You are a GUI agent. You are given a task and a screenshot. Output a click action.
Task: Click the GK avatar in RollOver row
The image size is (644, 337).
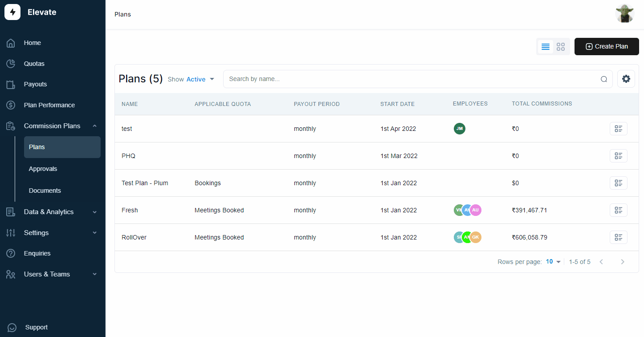coord(476,237)
